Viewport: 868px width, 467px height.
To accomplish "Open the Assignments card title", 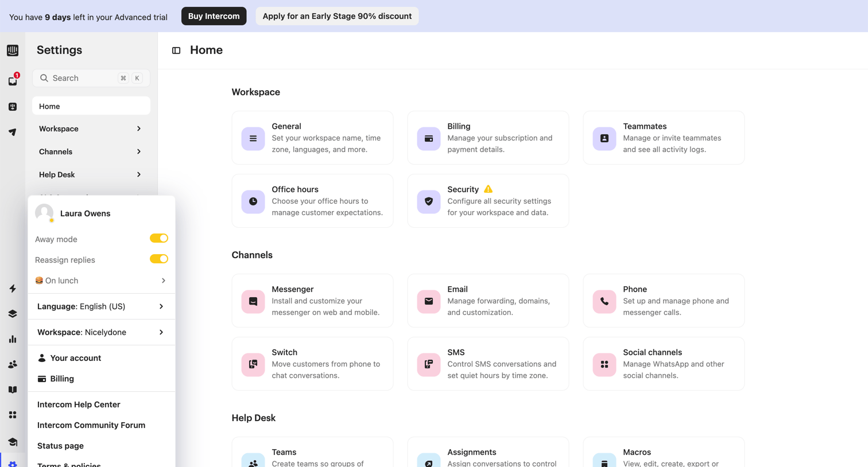I will pyautogui.click(x=472, y=452).
